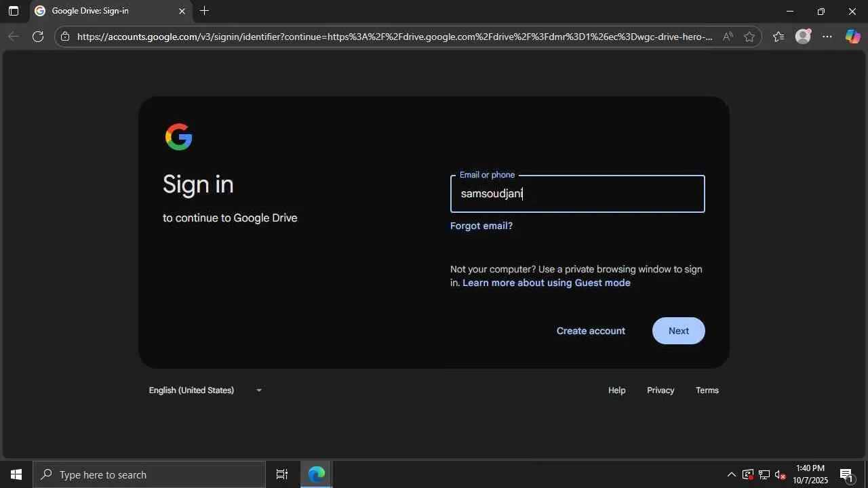Open a new browser tab
Screen dimensions: 868x488
click(204, 11)
